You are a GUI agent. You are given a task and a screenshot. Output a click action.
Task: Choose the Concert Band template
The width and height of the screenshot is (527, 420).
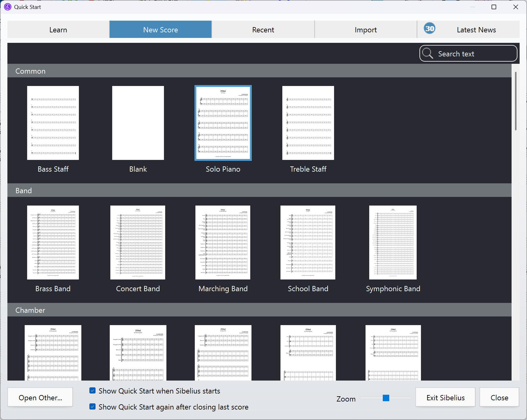coord(138,243)
